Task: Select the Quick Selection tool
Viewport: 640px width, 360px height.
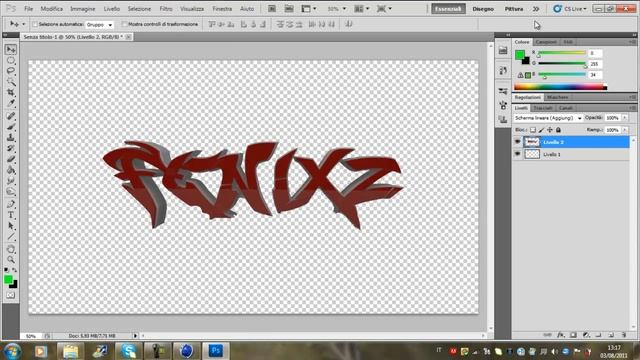Action: point(11,82)
